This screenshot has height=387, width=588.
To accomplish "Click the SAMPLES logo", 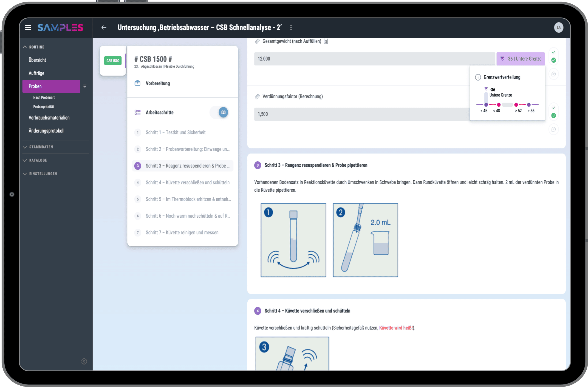I will coord(60,27).
